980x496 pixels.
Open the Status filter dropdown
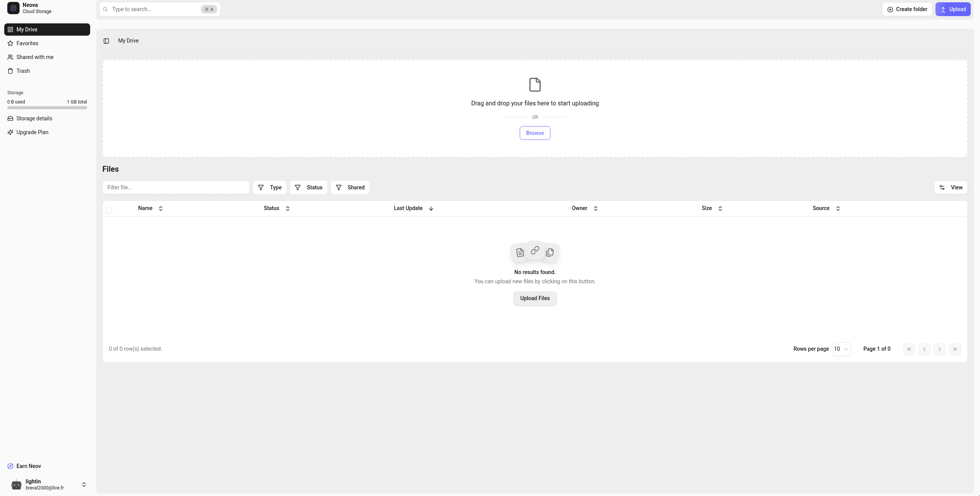point(308,187)
